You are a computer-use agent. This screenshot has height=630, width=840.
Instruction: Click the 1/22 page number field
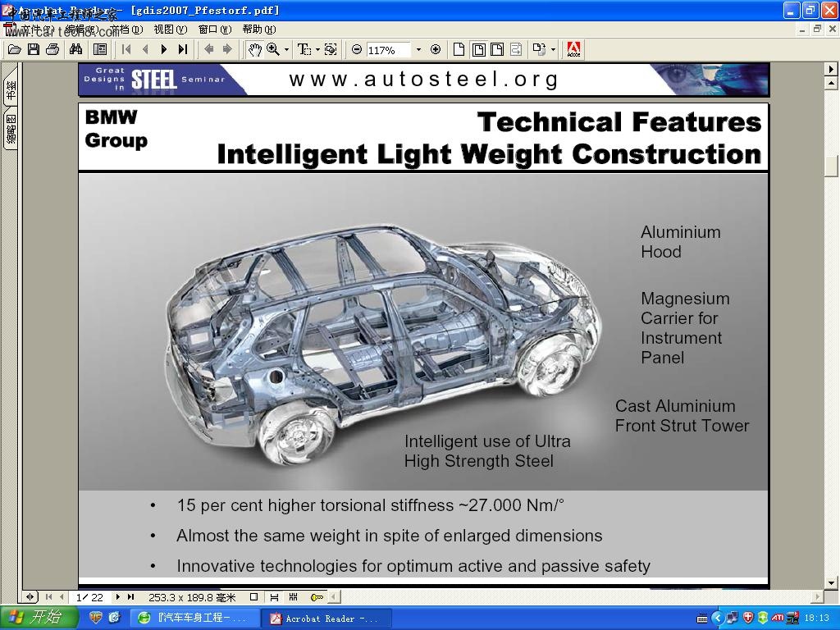(x=89, y=597)
